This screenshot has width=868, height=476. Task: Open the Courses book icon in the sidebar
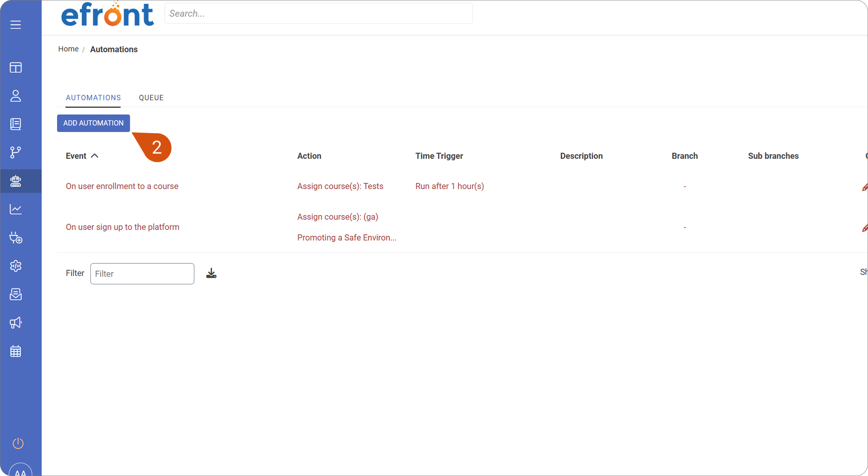pyautogui.click(x=15, y=124)
